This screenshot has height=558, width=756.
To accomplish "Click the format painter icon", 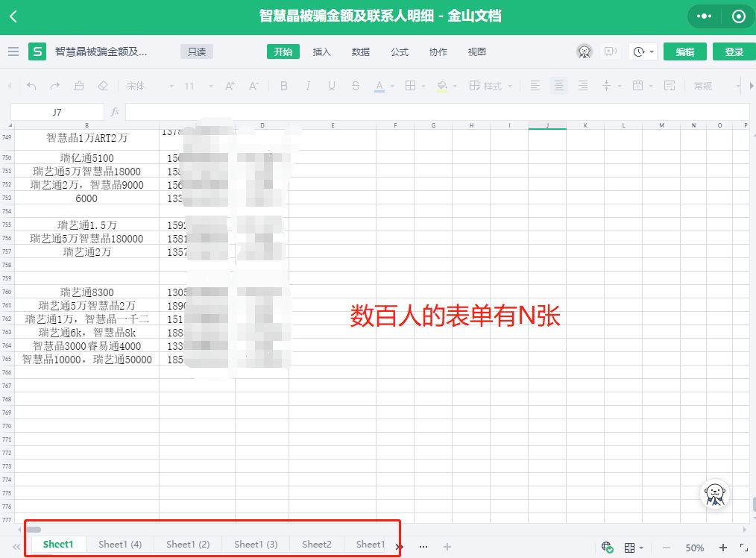I will [78, 86].
